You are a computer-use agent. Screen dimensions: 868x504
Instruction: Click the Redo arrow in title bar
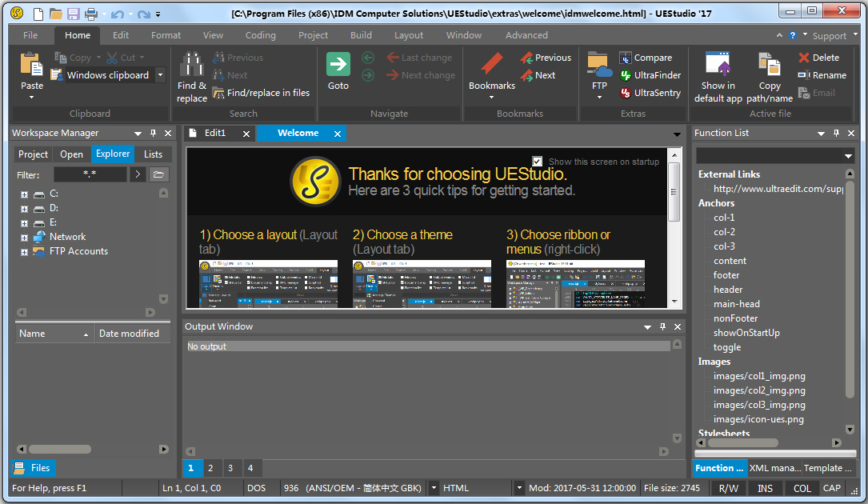[143, 14]
